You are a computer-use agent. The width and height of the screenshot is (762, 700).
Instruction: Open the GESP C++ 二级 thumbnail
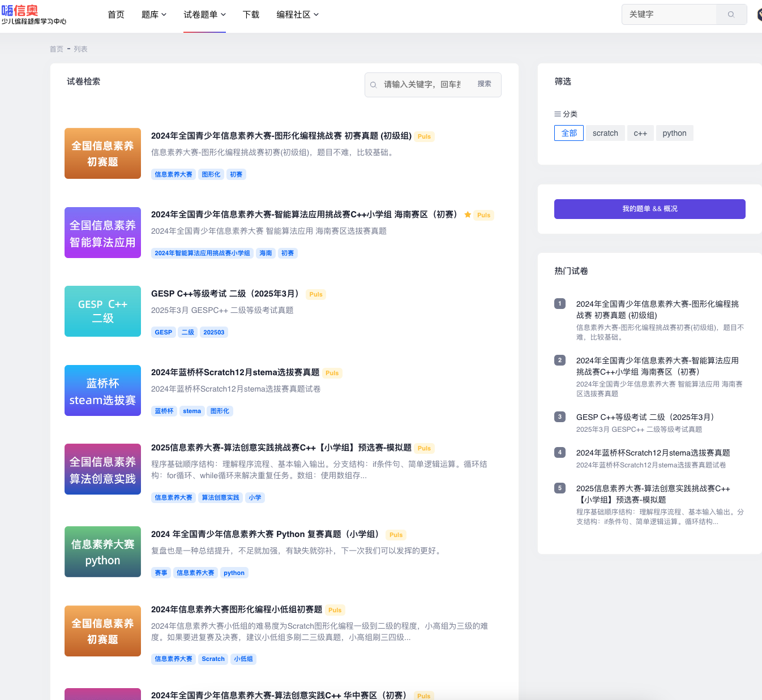click(x=102, y=311)
